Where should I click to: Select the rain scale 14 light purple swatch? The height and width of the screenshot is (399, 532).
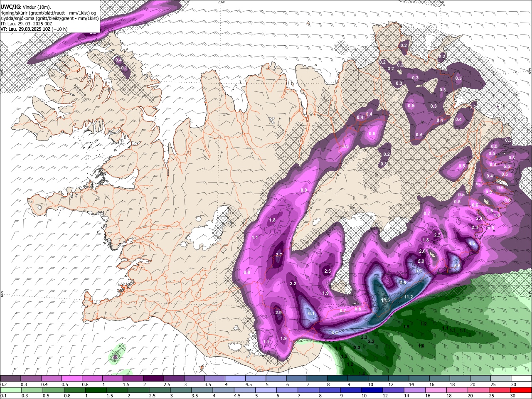pos(414,390)
